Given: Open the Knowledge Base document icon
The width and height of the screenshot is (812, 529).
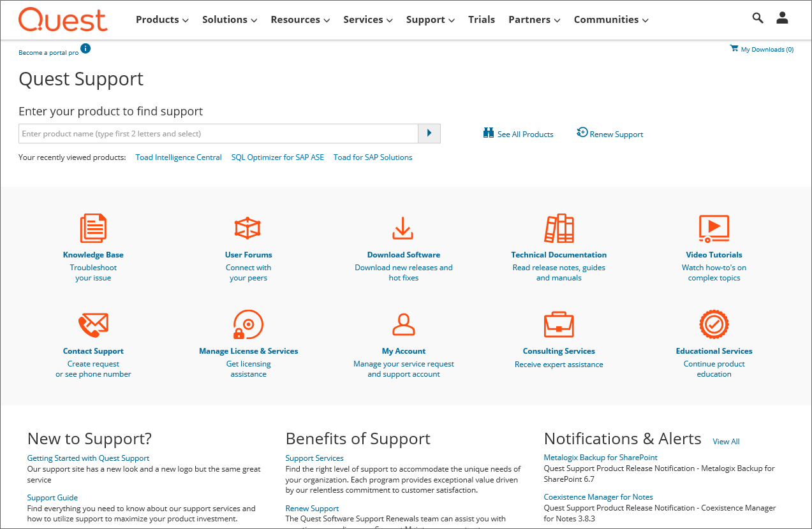Looking at the screenshot, I should [93, 228].
